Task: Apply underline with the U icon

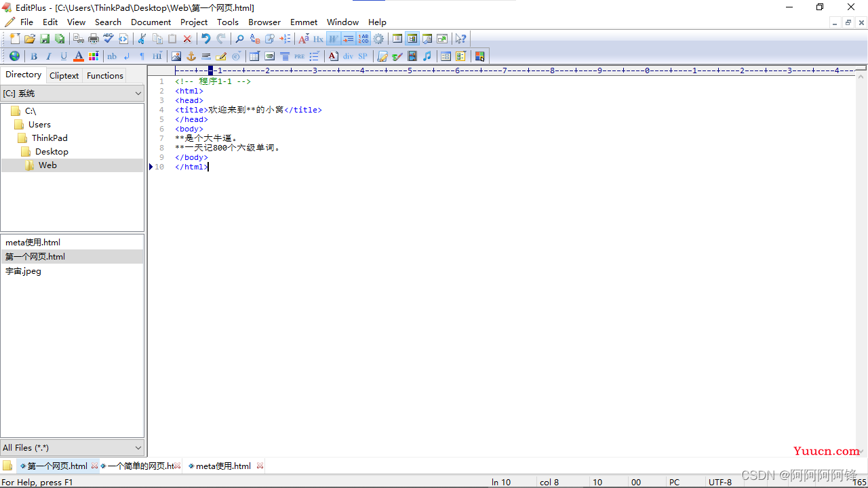Action: click(64, 56)
